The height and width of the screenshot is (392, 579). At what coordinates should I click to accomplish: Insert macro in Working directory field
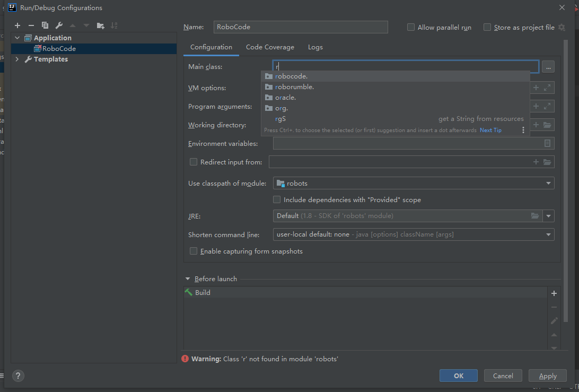(536, 125)
